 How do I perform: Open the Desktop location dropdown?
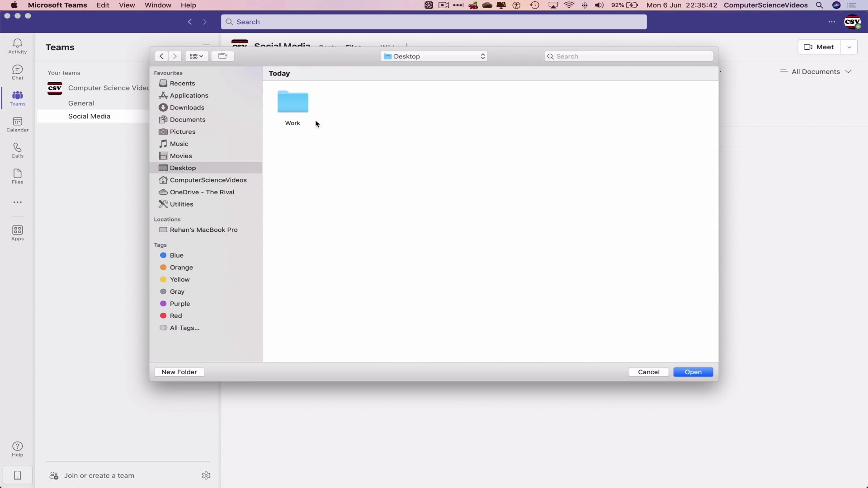point(434,56)
